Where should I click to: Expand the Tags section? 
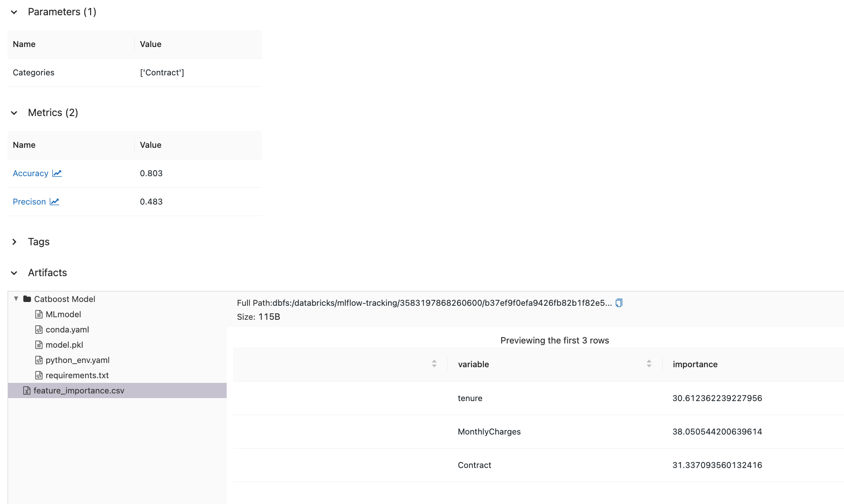14,242
